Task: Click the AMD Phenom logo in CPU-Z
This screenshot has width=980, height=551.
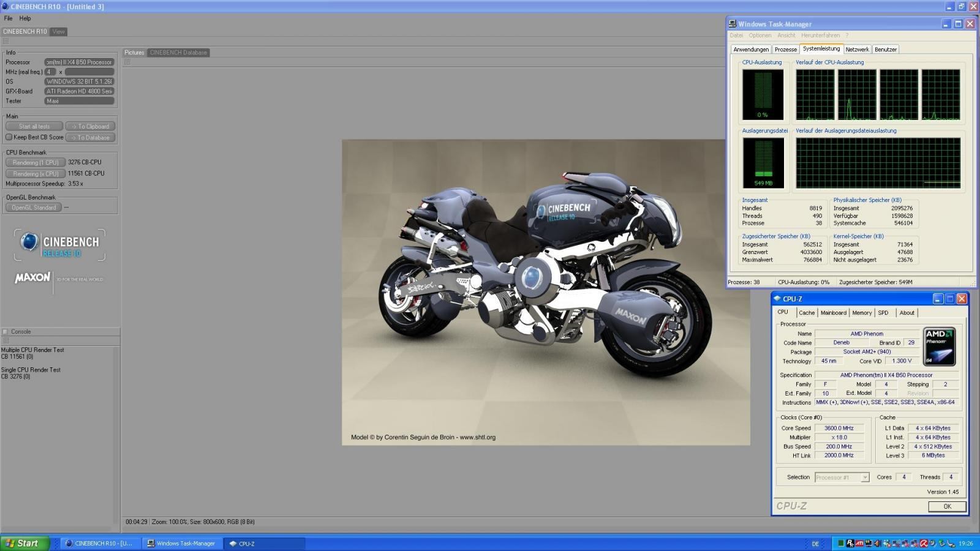Action: pos(940,347)
